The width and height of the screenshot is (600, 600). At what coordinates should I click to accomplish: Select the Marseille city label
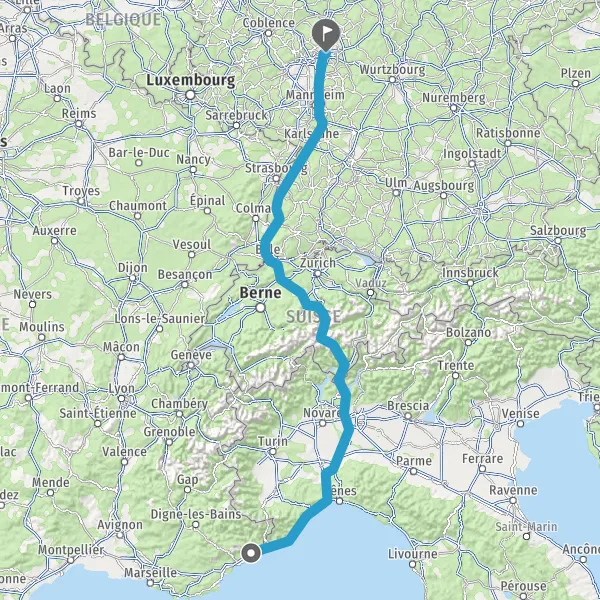pos(150,573)
